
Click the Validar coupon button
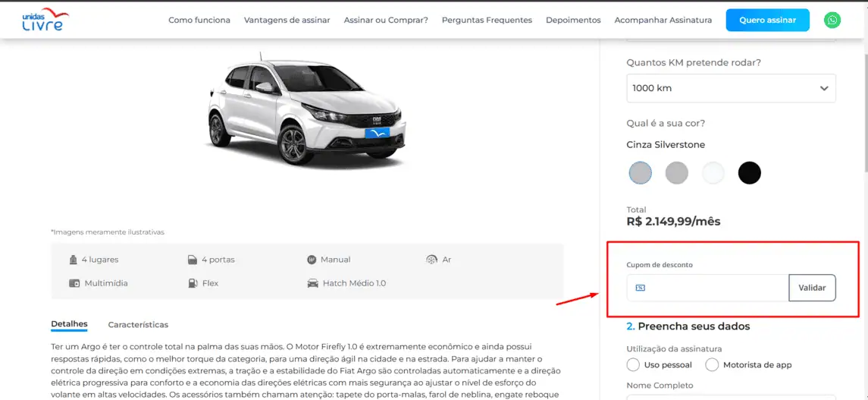812,288
